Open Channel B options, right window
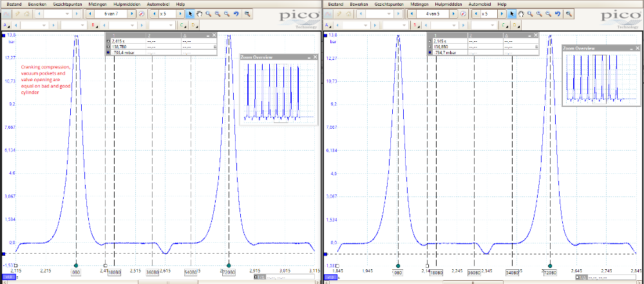This screenshot has height=284, width=644. (x=416, y=26)
